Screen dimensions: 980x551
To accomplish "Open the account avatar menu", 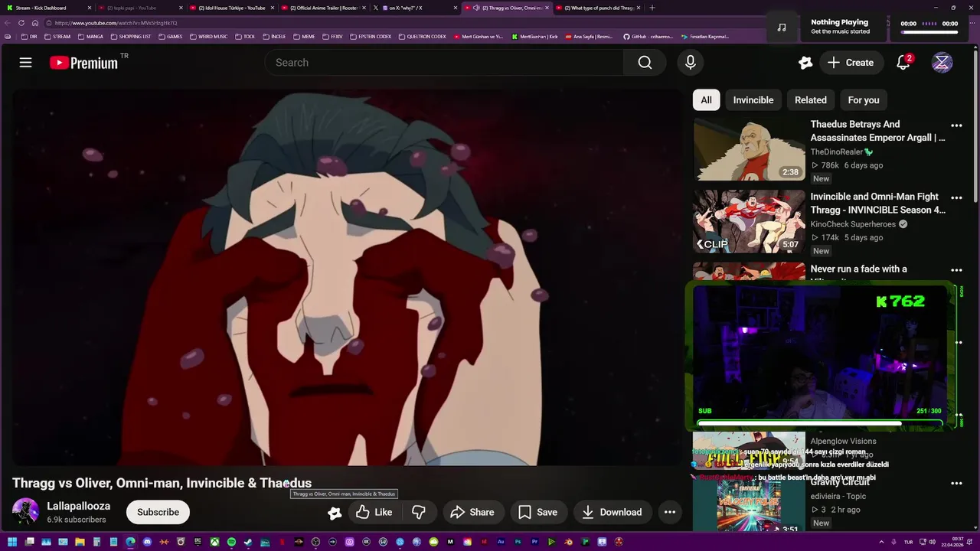I will point(942,63).
